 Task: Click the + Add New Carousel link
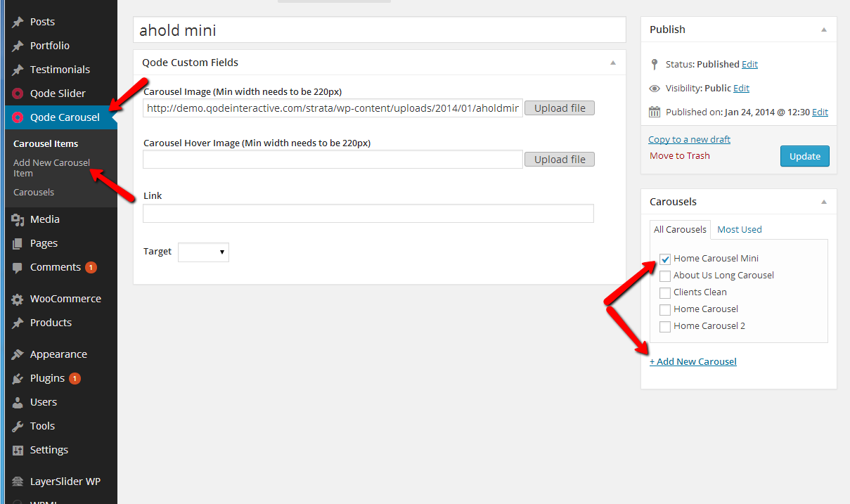(x=693, y=361)
